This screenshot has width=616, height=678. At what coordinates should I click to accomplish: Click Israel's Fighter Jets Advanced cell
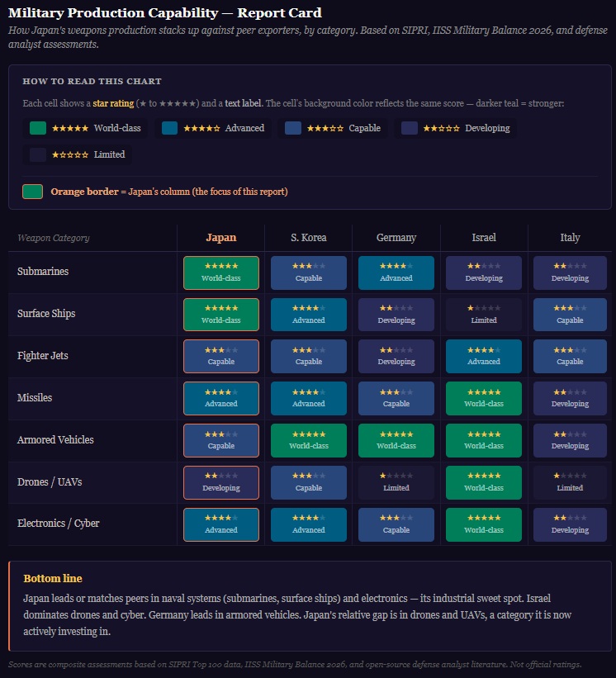pyautogui.click(x=484, y=356)
